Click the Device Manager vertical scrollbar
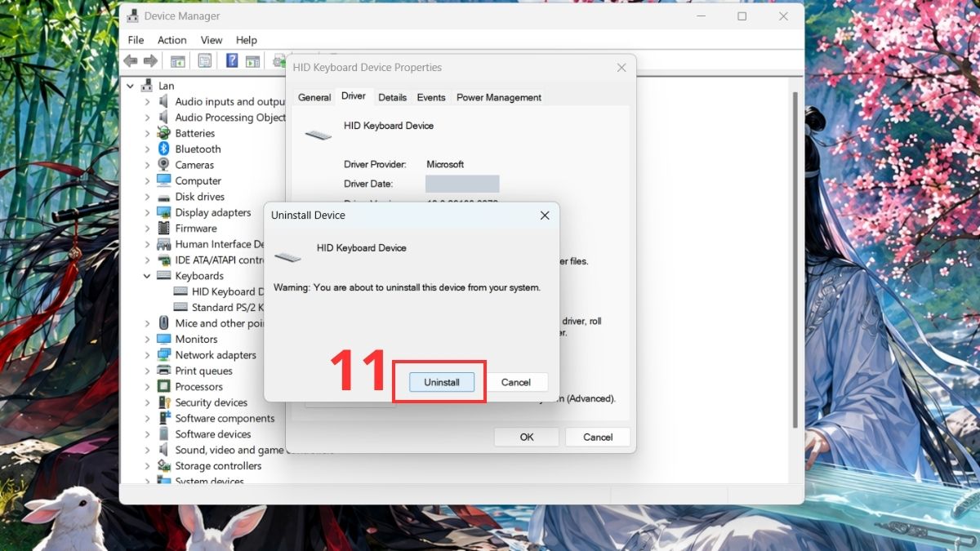Viewport: 980px width, 551px height. 795,261
